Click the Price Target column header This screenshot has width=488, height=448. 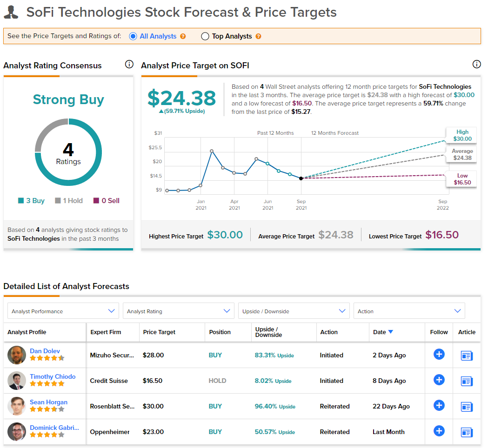[159, 332]
